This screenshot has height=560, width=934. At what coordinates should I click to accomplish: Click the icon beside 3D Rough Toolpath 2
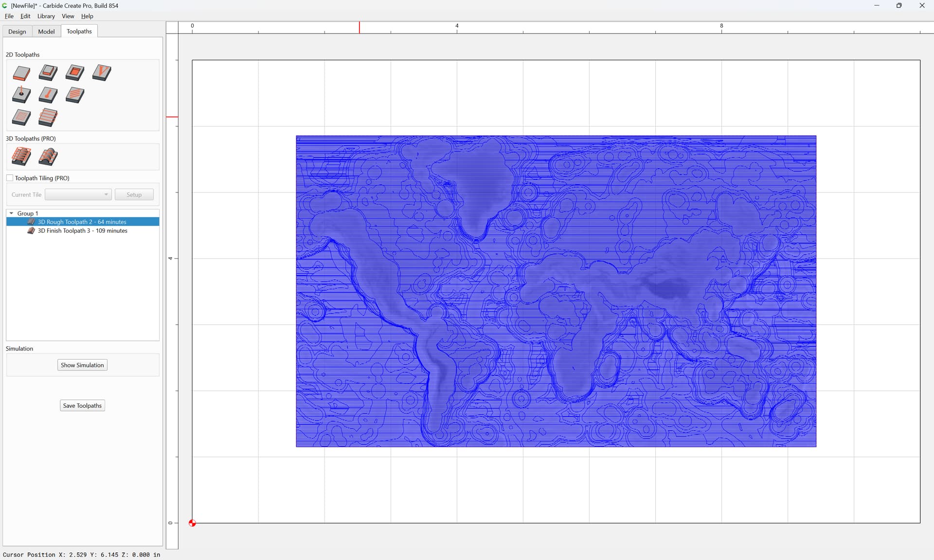pos(32,222)
